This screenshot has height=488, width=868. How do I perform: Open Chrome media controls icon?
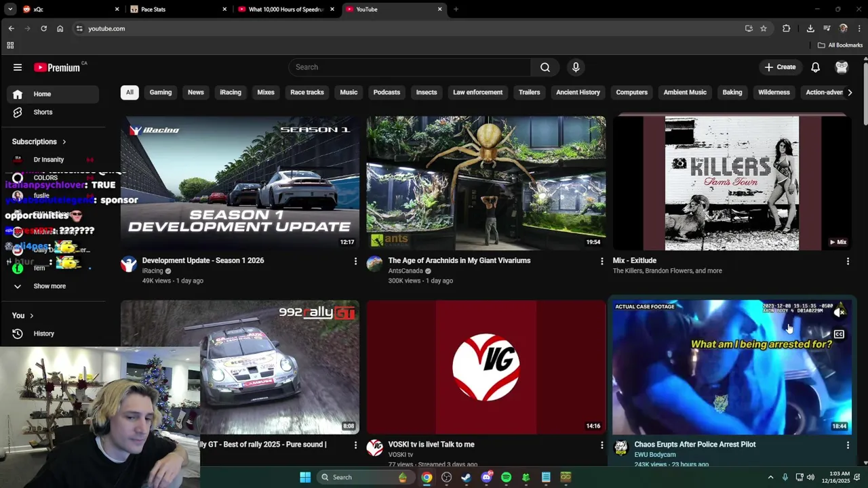click(827, 28)
